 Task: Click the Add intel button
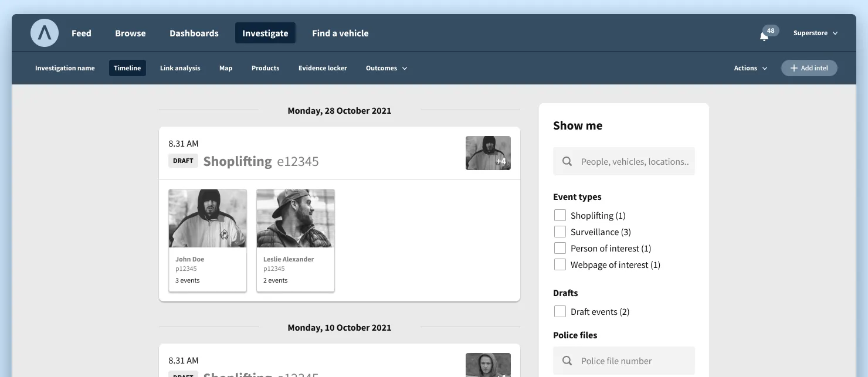[809, 68]
